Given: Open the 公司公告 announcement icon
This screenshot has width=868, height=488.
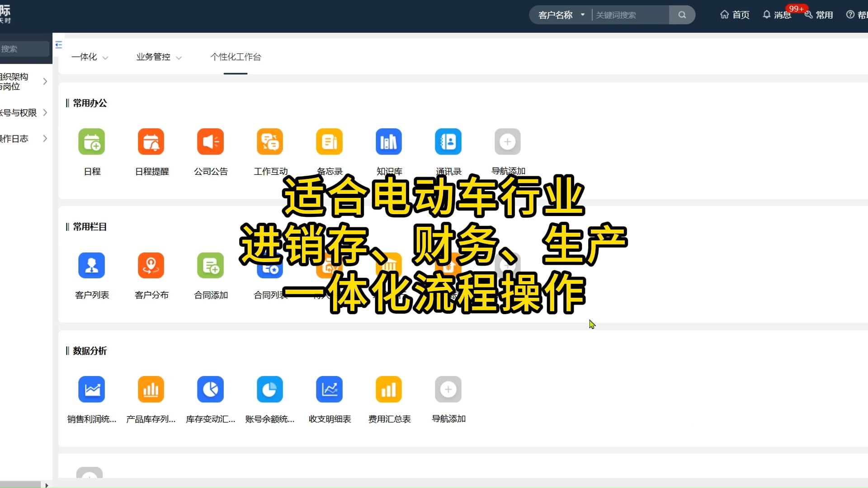Looking at the screenshot, I should pyautogui.click(x=211, y=142).
